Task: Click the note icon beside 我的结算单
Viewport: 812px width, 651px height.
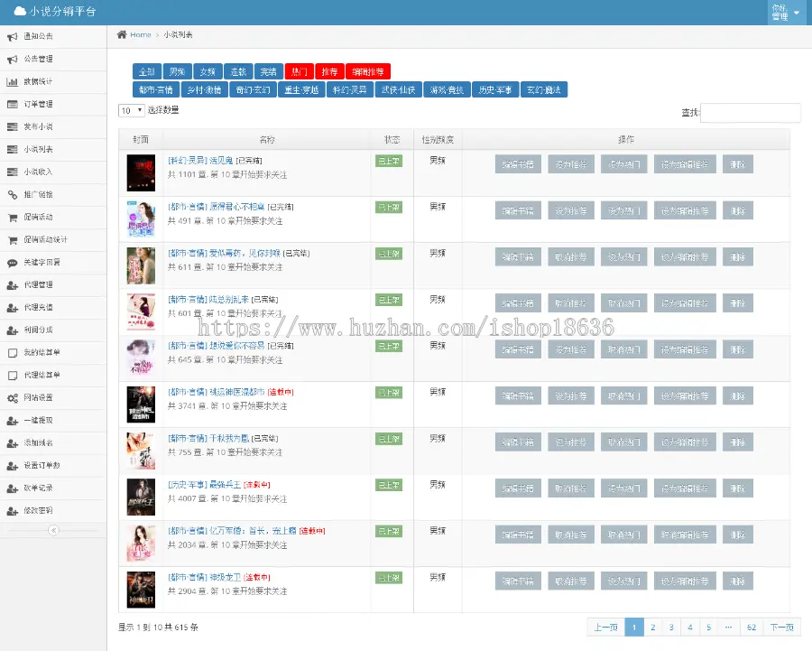Action: click(x=13, y=353)
